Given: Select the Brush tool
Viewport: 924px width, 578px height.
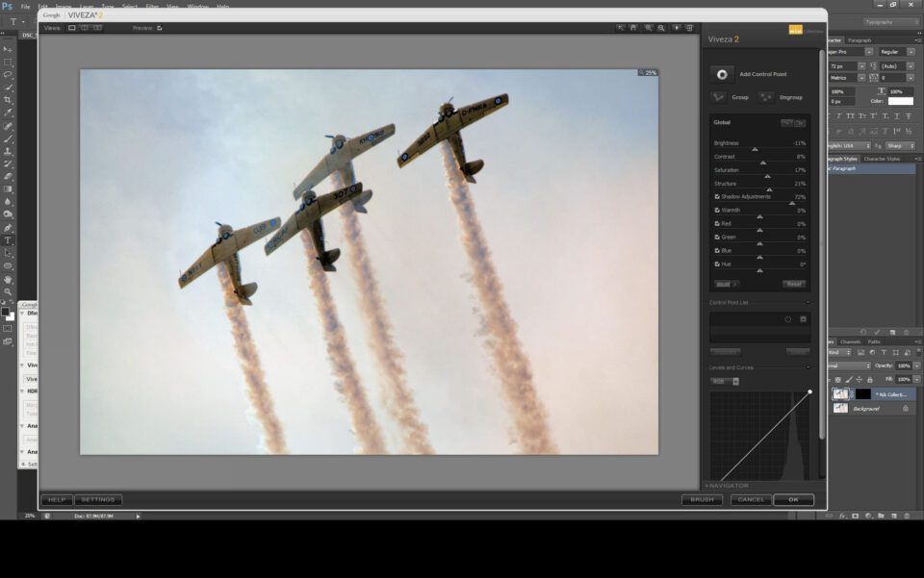Looking at the screenshot, I should [x=8, y=138].
